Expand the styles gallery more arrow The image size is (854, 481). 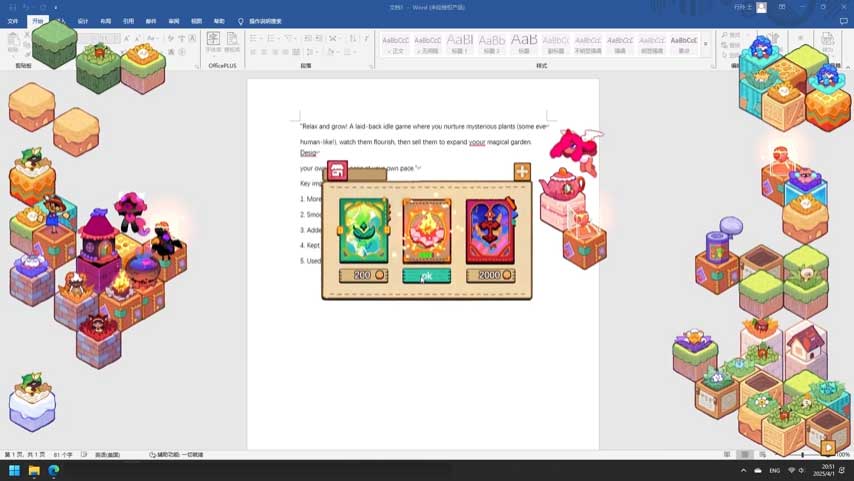pyautogui.click(x=706, y=44)
